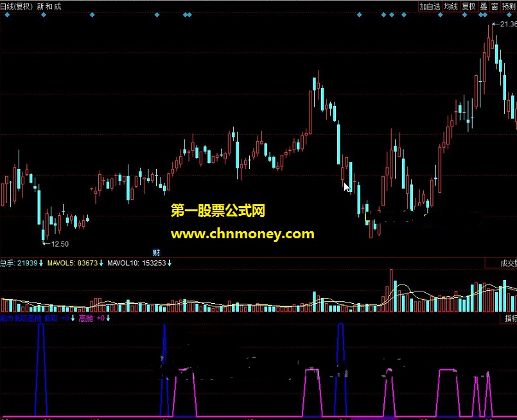
Task: Click the MAVOL10: 153253 label
Action: (137, 263)
